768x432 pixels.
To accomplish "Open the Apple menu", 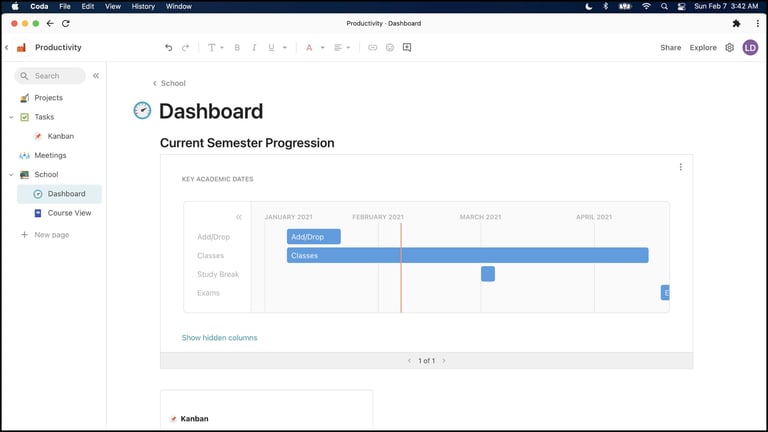I will pyautogui.click(x=15, y=6).
